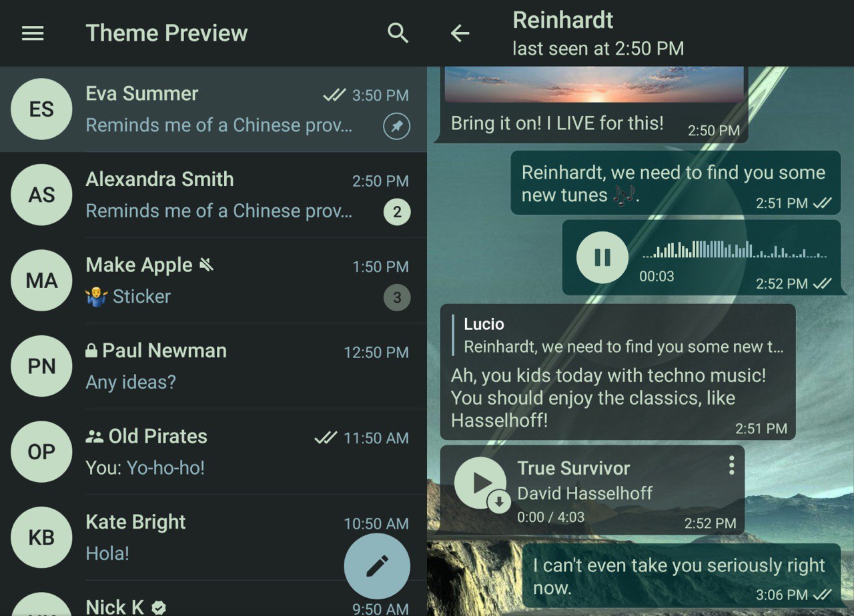This screenshot has height=616, width=854.
Task: Click the 0:00 / 4:03 track duration
Action: click(550, 517)
